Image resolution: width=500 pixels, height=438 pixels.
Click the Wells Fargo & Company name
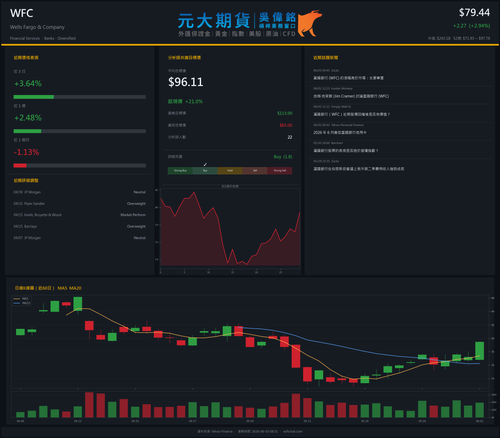click(x=37, y=27)
